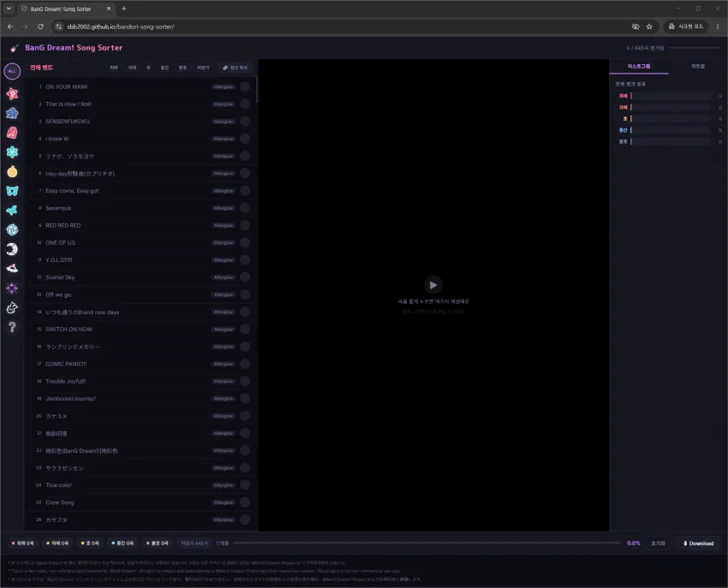The width and height of the screenshot is (728, 588).
Task: Click the crossed-eye tracking protection icon
Action: pos(636,27)
